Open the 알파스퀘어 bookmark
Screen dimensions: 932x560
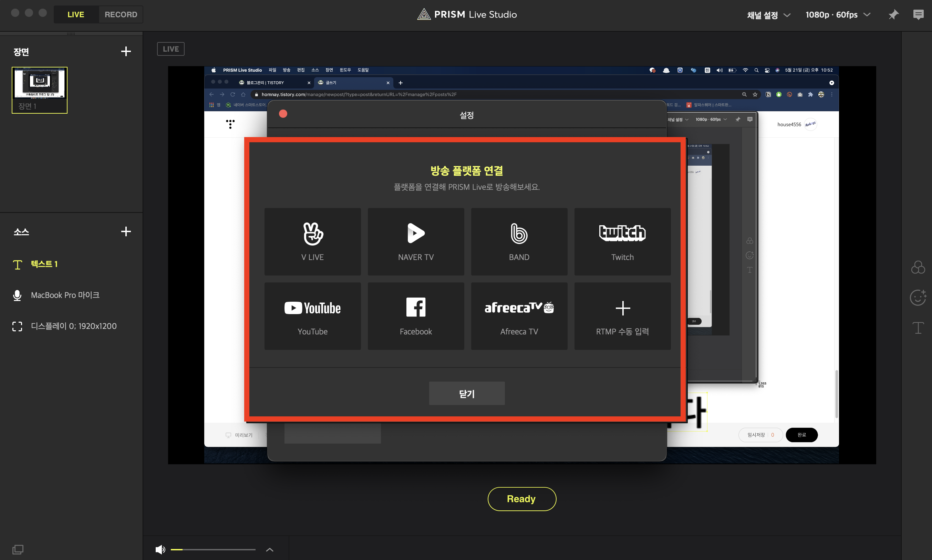click(708, 105)
